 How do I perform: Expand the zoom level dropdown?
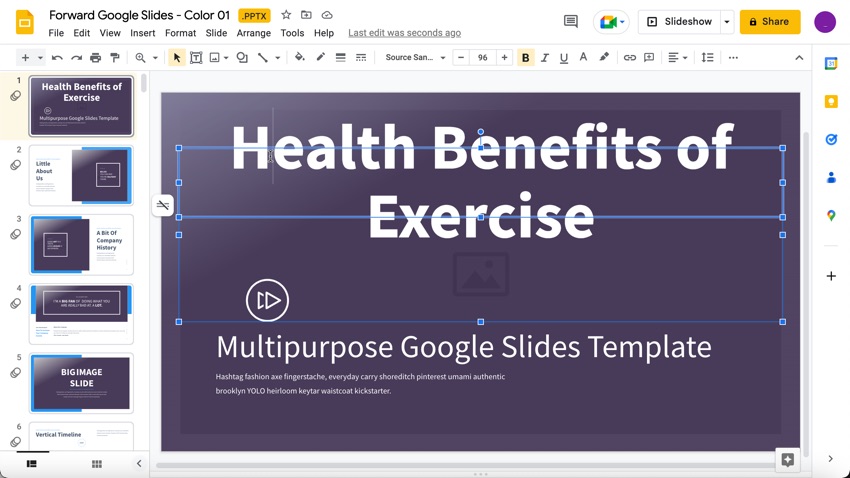click(155, 57)
